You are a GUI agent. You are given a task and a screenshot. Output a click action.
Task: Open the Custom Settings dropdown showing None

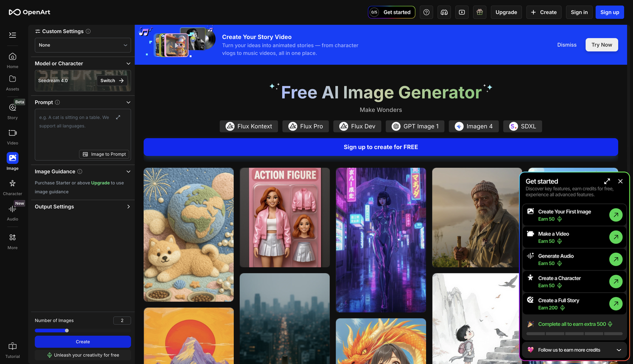[x=83, y=45]
